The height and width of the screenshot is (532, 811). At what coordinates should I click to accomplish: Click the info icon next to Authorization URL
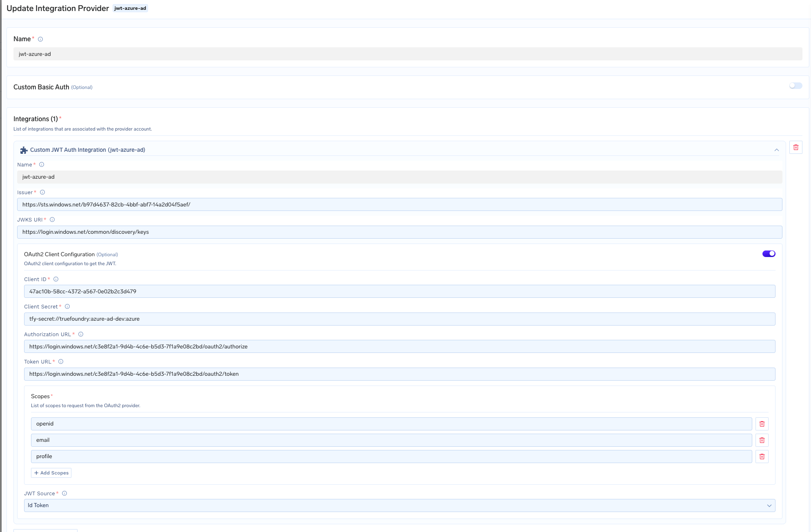81,335
